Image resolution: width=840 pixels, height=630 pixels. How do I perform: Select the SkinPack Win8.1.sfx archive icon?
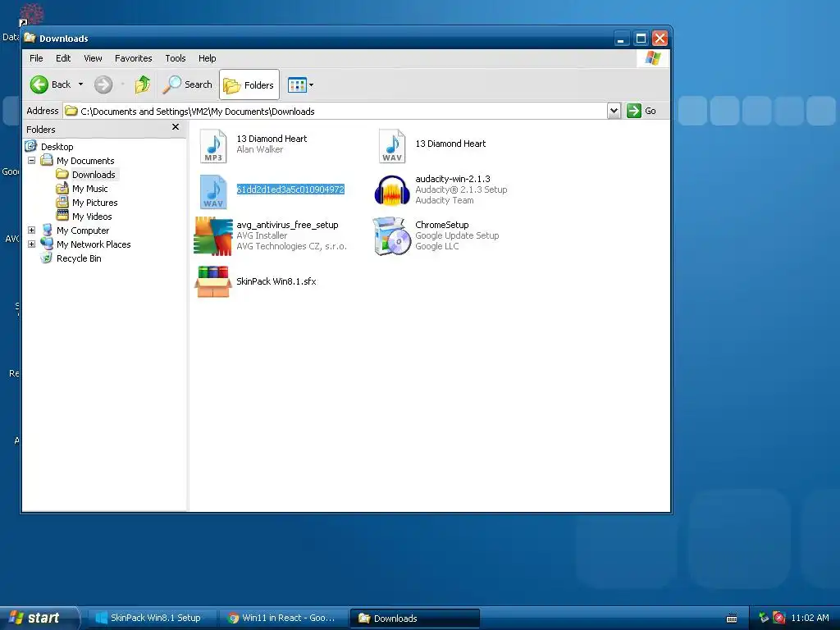(213, 282)
